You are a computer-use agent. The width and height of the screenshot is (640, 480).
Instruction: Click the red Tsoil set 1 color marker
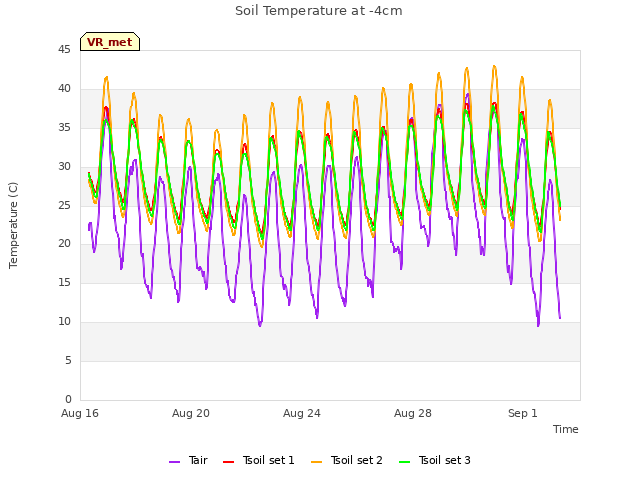click(x=229, y=462)
